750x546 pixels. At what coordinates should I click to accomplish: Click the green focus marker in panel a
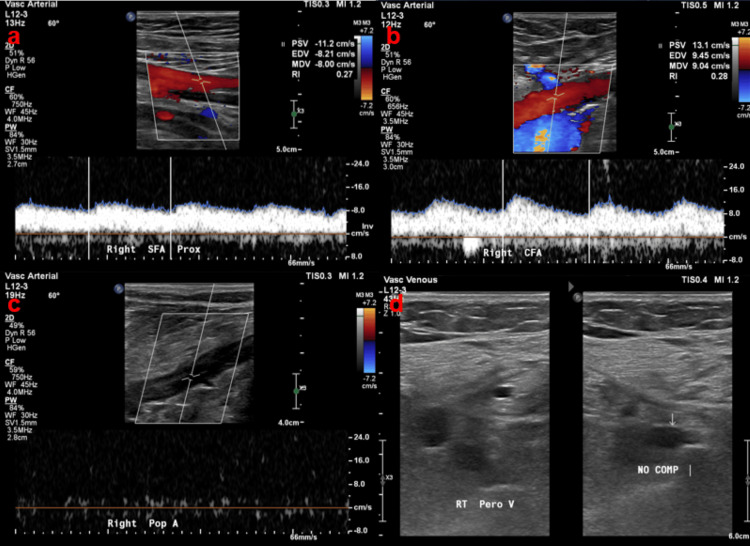point(294,114)
